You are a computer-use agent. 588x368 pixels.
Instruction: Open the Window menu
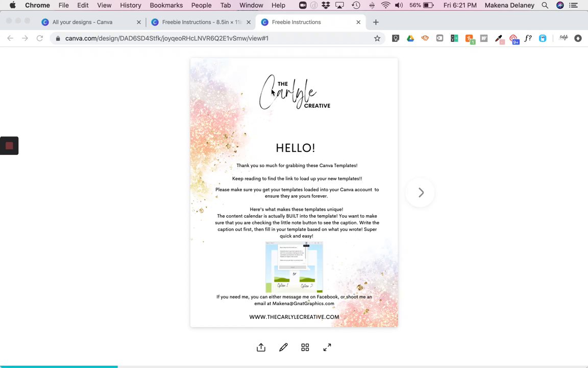coord(251,5)
